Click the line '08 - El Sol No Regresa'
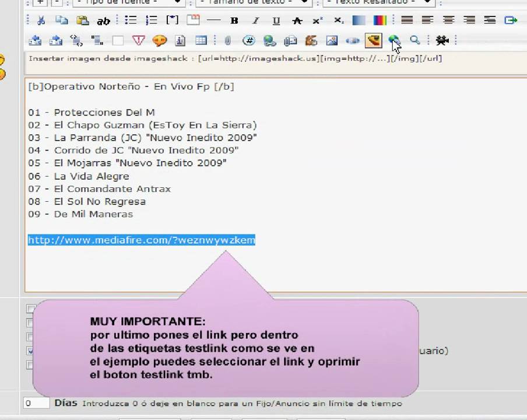The image size is (527, 420). (x=87, y=202)
